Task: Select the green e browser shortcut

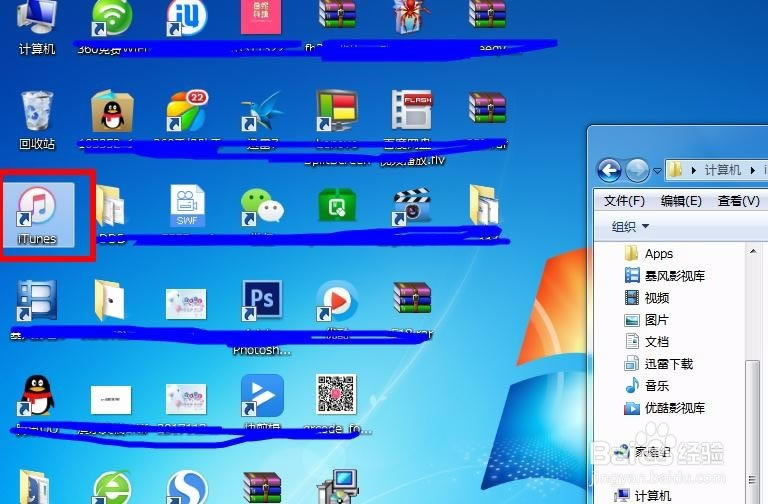Action: coord(112,487)
